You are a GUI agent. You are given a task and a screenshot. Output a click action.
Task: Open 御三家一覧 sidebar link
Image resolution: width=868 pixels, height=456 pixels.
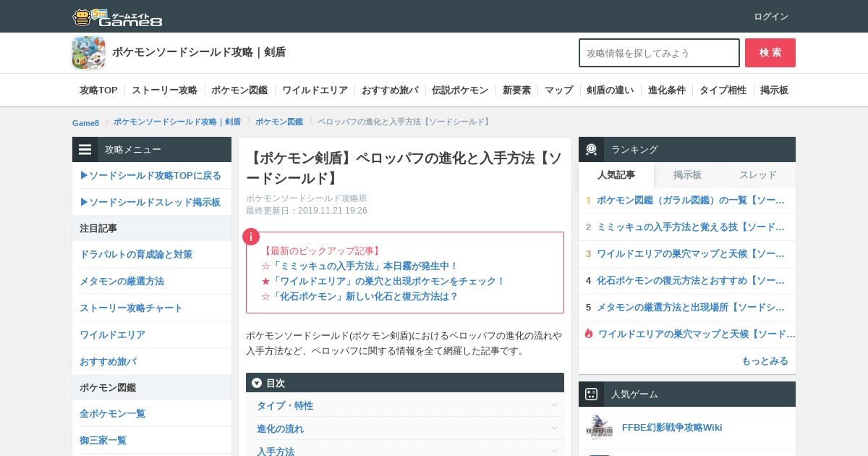(103, 440)
